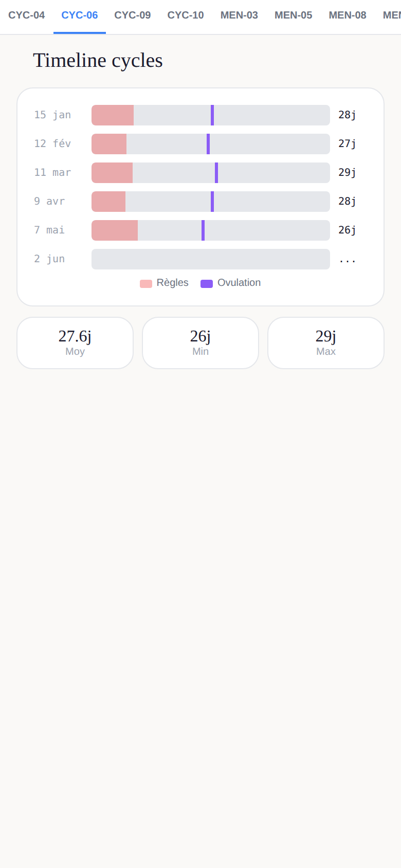Click the ovulation marker in the 9 avr row
Screen dimensions: 401x868
point(212,202)
